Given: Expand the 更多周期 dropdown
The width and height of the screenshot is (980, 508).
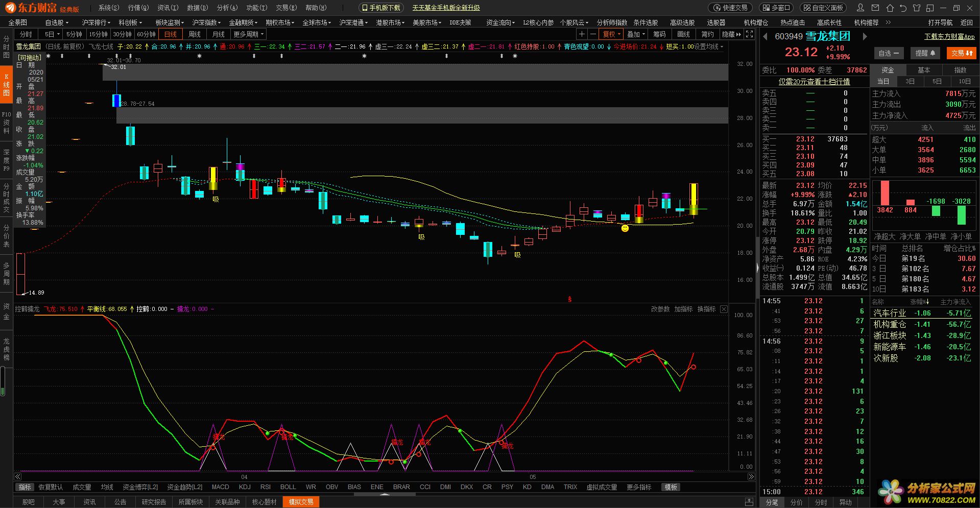Looking at the screenshot, I should coord(249,34).
